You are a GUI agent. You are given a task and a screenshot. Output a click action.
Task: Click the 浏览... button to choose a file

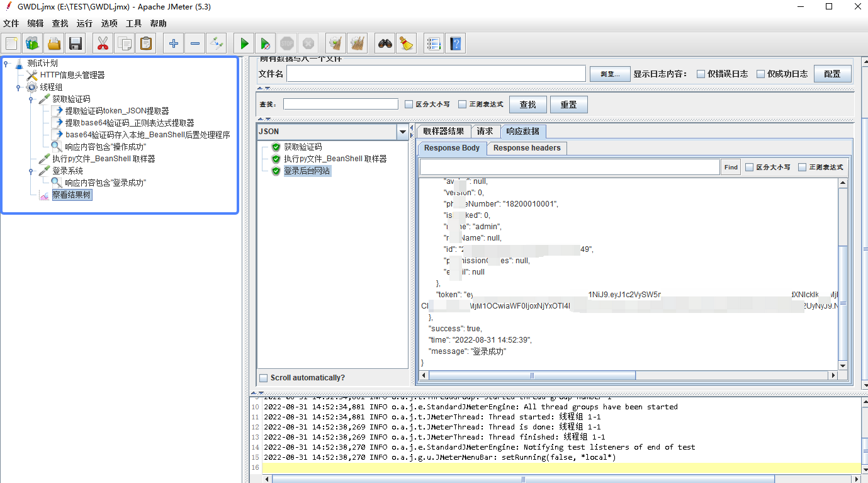(609, 74)
